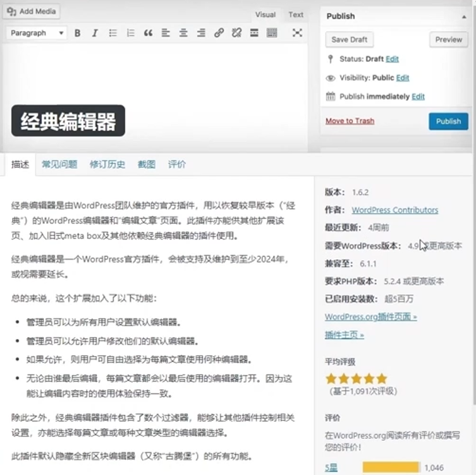Viewport: 476px width, 475px height.
Task: Click the 5星 rating link
Action: pyautogui.click(x=331, y=467)
